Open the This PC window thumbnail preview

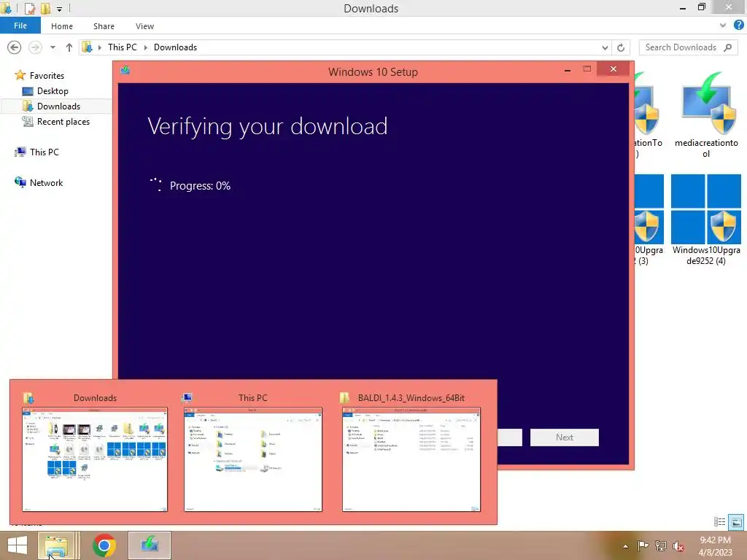(253, 459)
